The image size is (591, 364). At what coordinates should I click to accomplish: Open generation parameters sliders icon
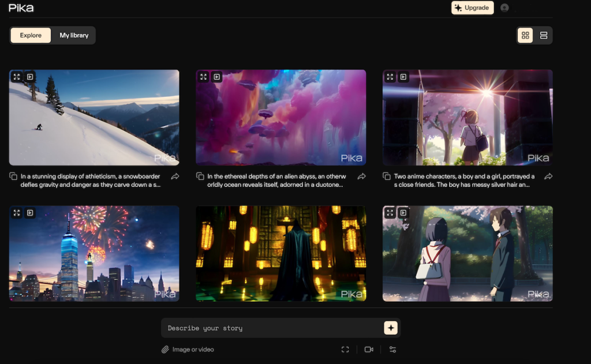[392, 350]
